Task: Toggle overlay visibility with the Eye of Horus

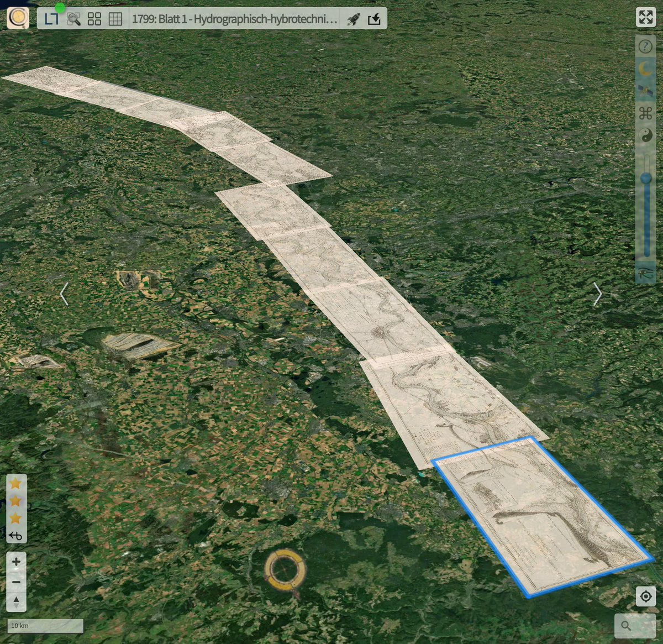Action: tap(645, 273)
